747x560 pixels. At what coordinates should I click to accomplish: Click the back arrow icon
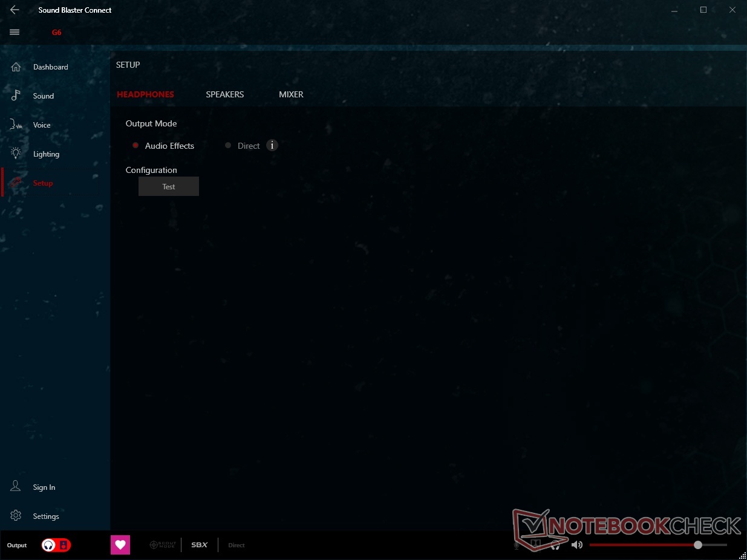[15, 10]
